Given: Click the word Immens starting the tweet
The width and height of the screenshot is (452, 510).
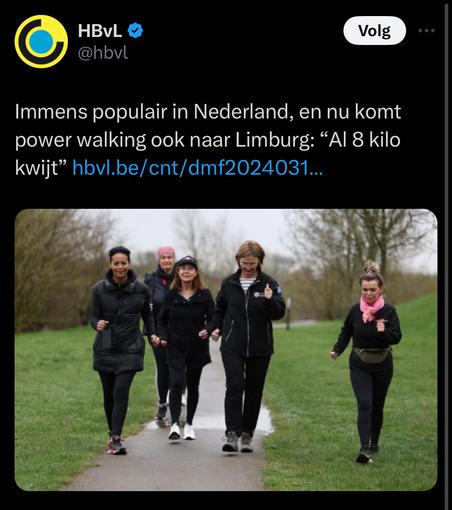Looking at the screenshot, I should tap(51, 112).
